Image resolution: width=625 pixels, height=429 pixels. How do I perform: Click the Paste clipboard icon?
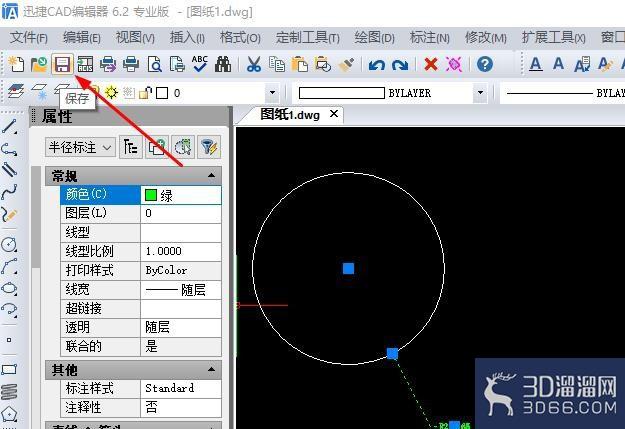pyautogui.click(x=299, y=64)
